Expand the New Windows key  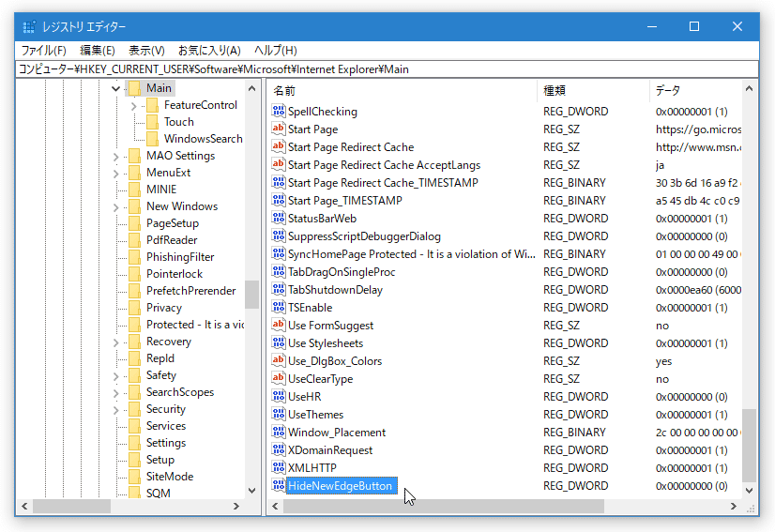coord(115,207)
